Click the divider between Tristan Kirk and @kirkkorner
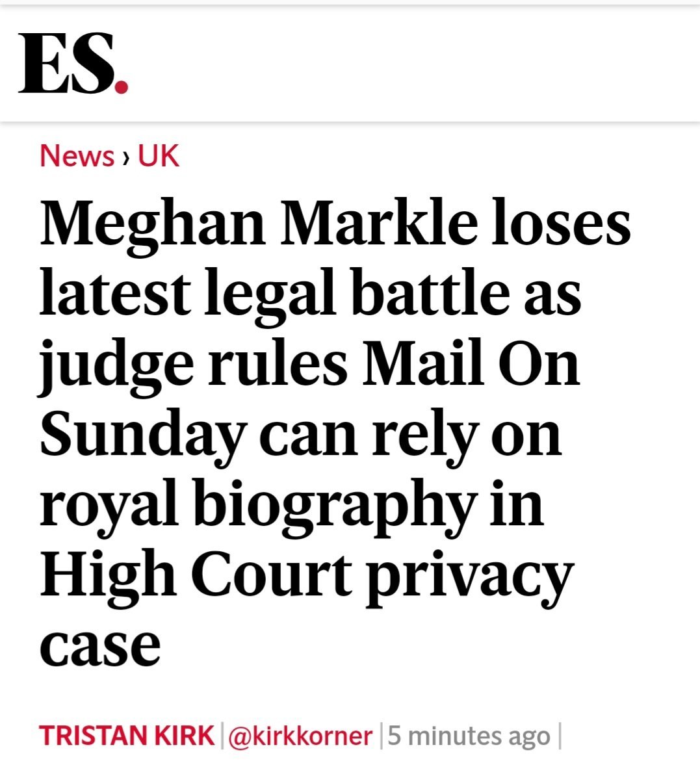Viewport: 700px width, 778px height. 222,736
